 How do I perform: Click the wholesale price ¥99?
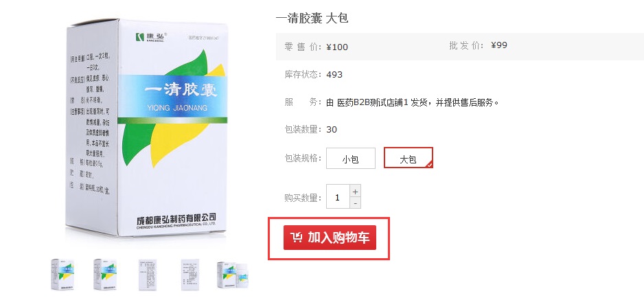tap(499, 45)
